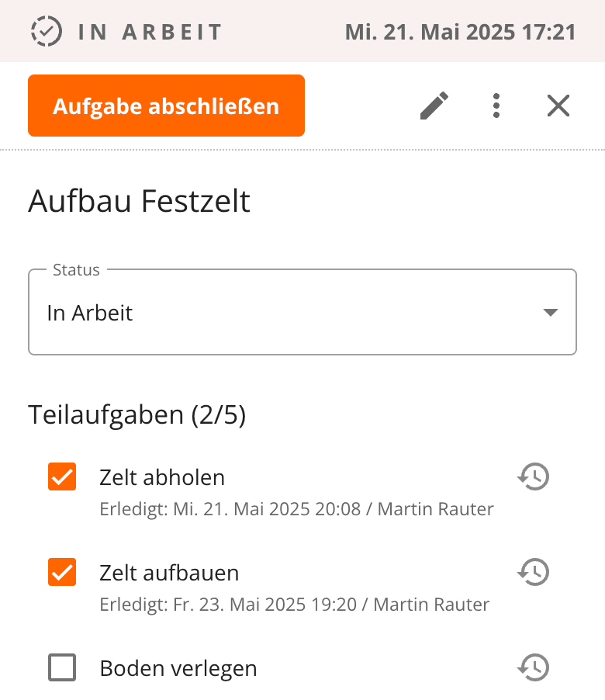Show history for Boden verlegen subtask
Screen dimensions: 605x700
[x=534, y=667]
